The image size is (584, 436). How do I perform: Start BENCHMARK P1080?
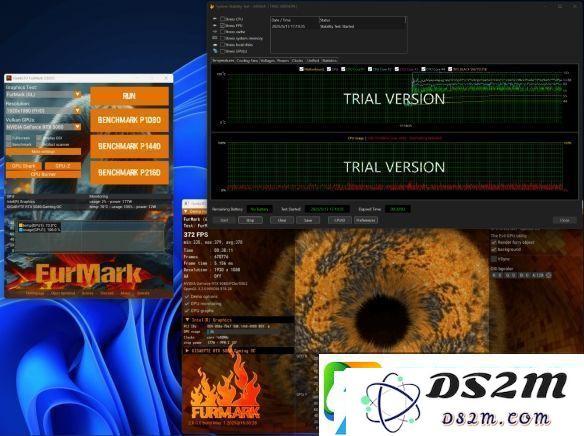tap(129, 120)
